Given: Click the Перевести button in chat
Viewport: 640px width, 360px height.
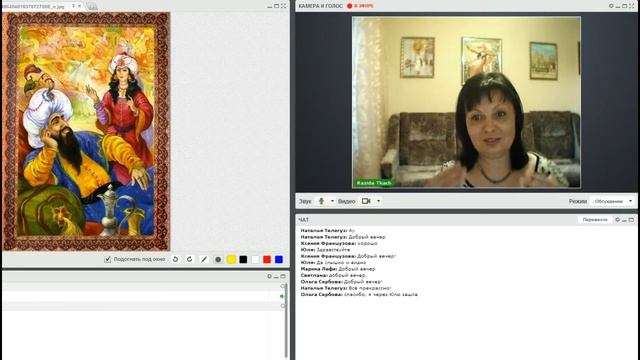Looking at the screenshot, I should (595, 220).
